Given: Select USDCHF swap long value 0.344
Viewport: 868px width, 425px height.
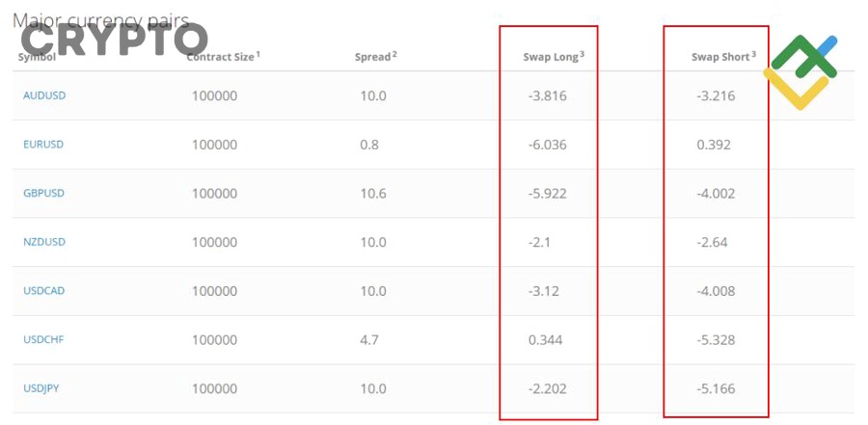Looking at the screenshot, I should tap(545, 340).
